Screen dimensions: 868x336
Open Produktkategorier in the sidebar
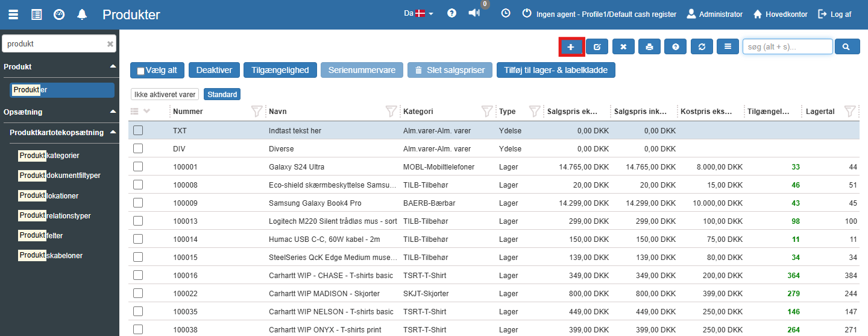tap(49, 156)
